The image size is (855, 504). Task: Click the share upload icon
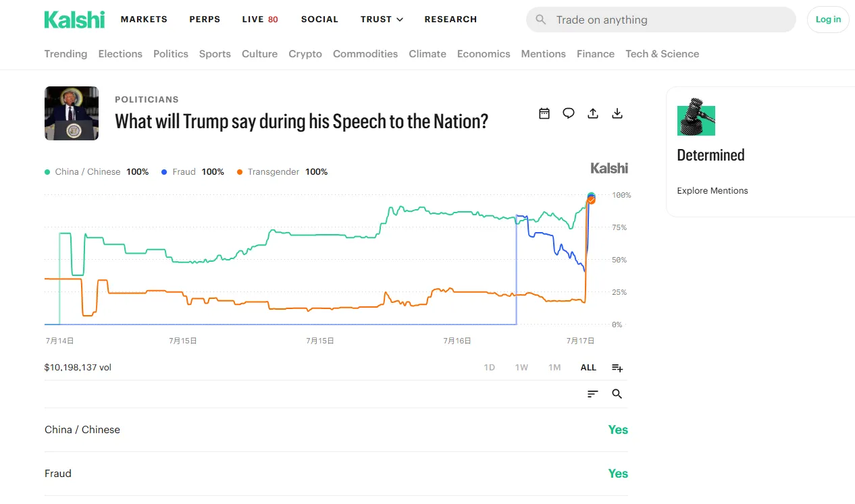pyautogui.click(x=593, y=113)
